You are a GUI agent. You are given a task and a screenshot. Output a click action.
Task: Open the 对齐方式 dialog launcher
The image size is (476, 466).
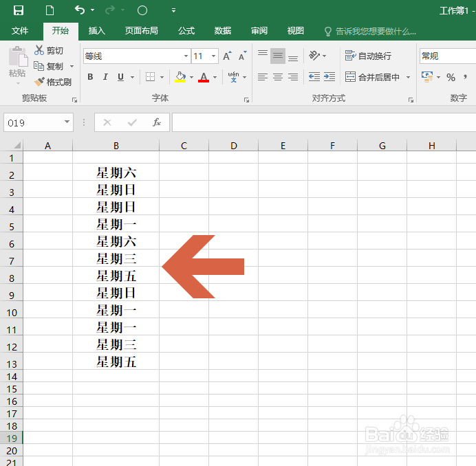coord(411,100)
